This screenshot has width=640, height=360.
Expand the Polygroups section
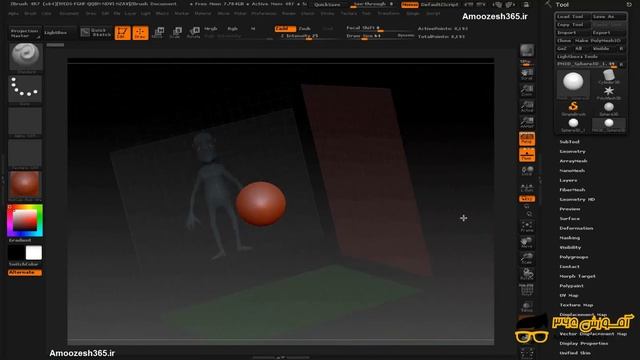(573, 257)
